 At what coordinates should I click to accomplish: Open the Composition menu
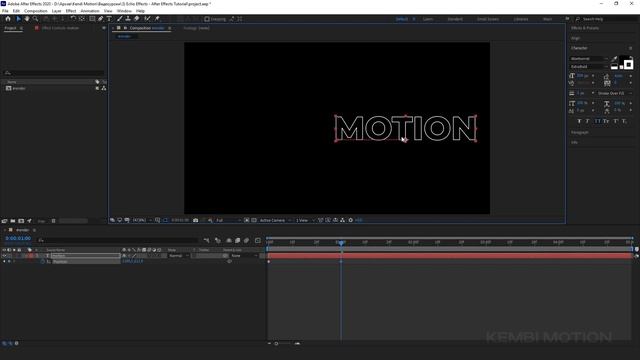(x=36, y=11)
